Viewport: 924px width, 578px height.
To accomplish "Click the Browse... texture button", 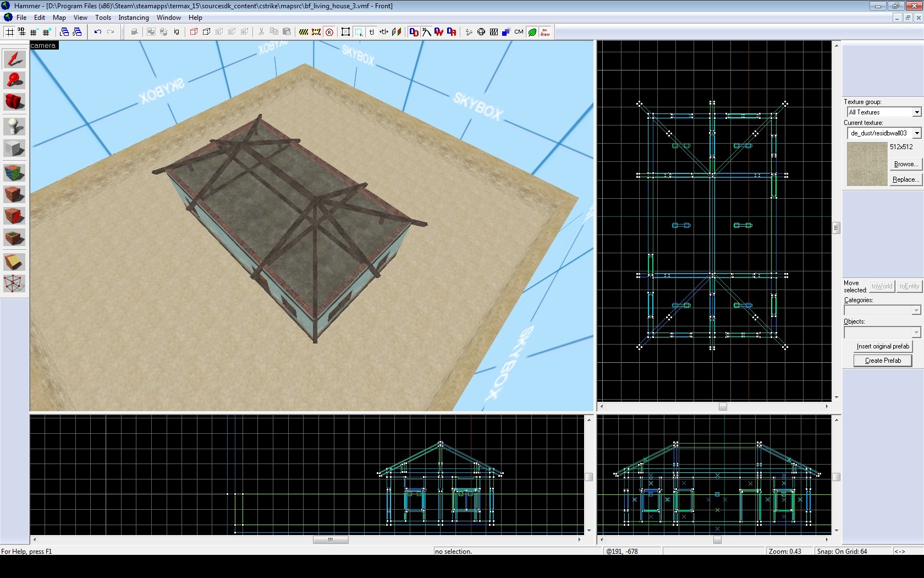I will click(x=905, y=164).
